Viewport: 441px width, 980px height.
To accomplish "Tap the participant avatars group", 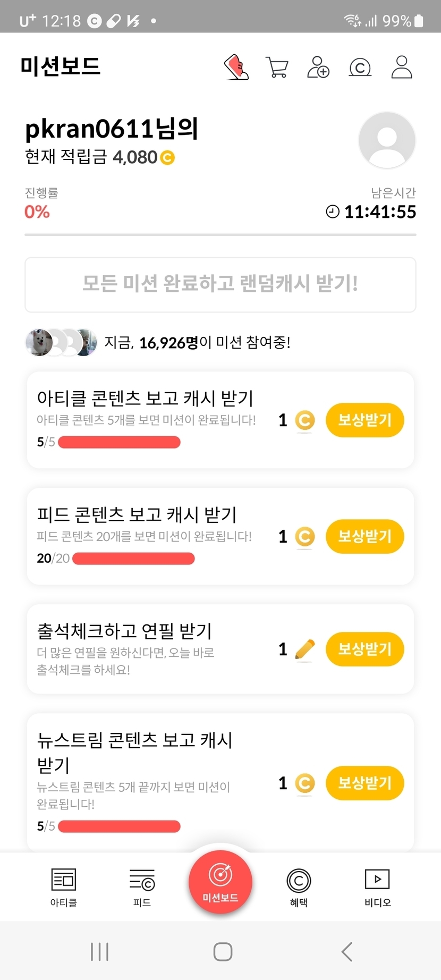I will coord(61,342).
